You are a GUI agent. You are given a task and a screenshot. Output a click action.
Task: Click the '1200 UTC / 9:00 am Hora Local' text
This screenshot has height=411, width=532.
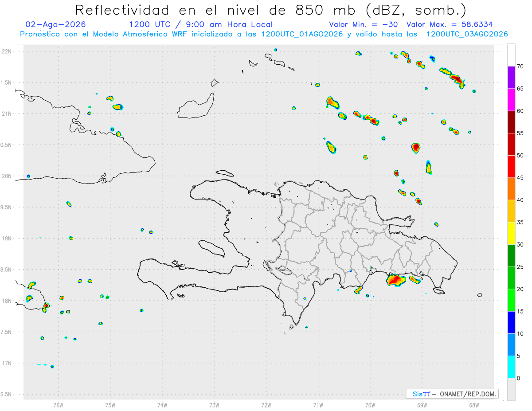201,24
